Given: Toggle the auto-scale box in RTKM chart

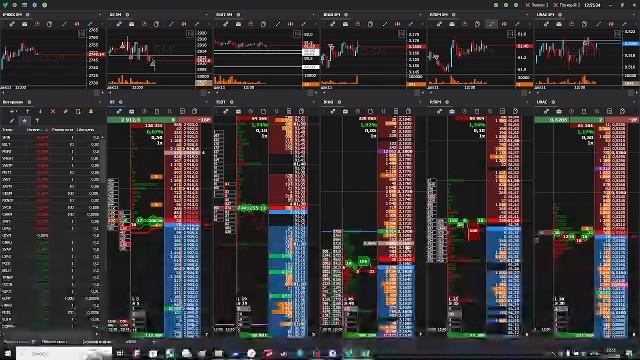Looking at the screenshot, I should [510, 34].
